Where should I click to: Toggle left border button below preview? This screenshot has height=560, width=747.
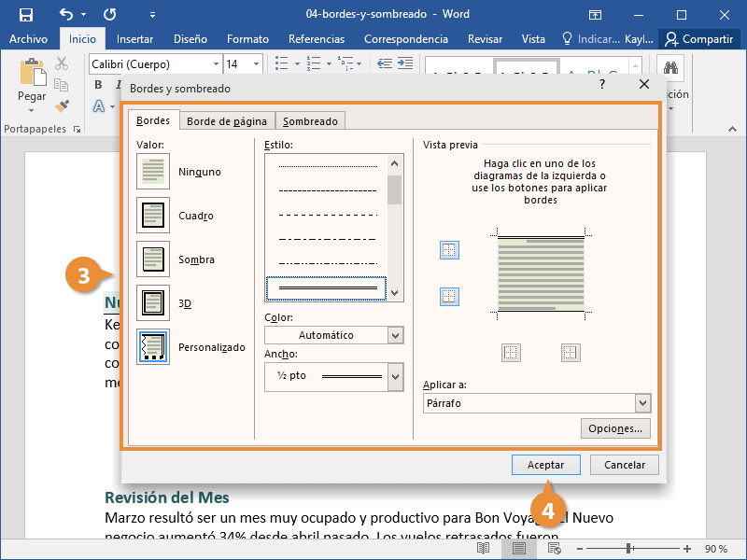click(x=511, y=353)
